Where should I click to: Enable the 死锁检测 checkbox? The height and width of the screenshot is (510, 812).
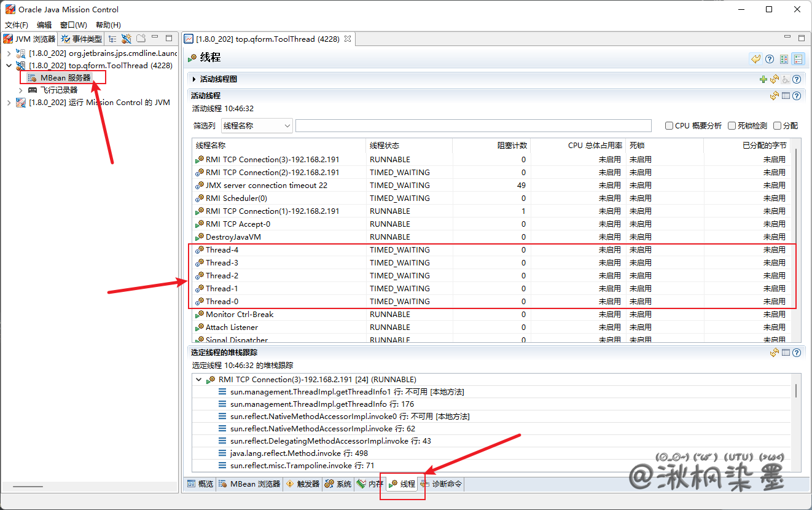click(732, 126)
